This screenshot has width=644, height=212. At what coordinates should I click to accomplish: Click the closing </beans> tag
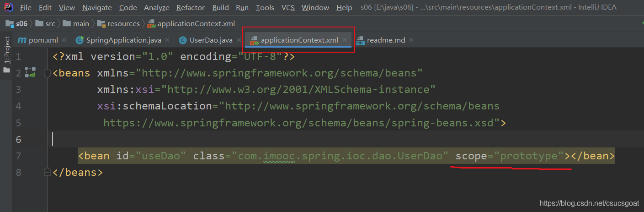pos(77,173)
